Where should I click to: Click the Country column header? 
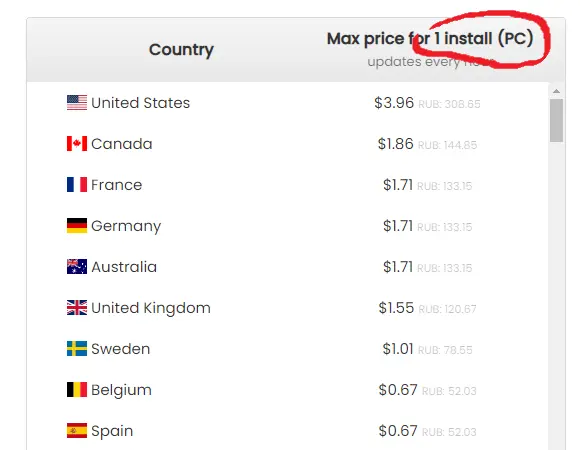point(181,50)
